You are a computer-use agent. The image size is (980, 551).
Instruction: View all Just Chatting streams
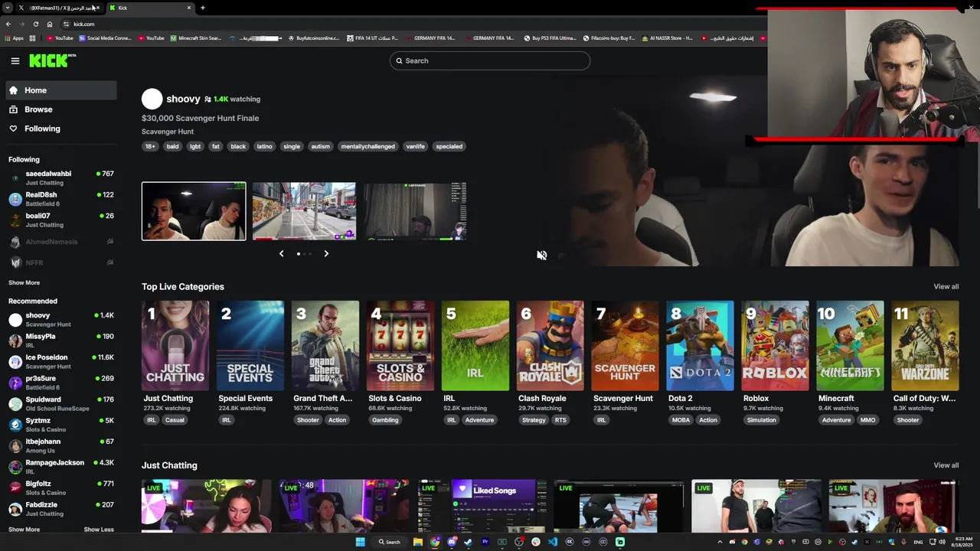946,465
